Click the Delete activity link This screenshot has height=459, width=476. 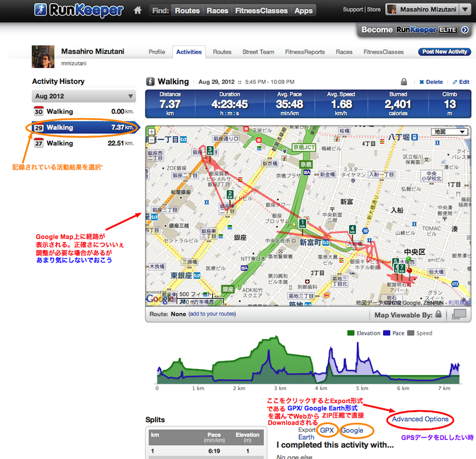click(431, 82)
